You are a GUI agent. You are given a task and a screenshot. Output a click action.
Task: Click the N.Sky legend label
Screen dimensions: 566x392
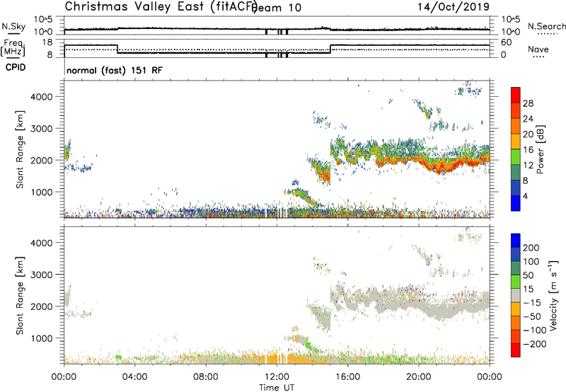13,26
